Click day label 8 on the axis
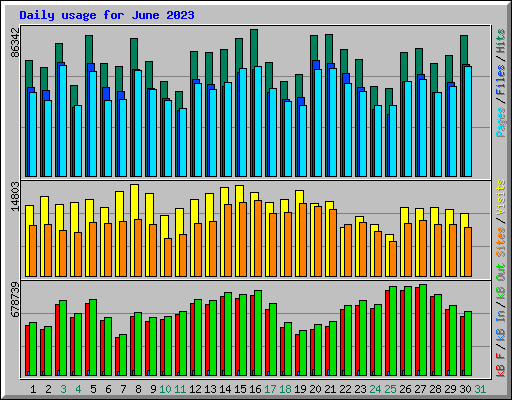The width and height of the screenshot is (512, 400). (x=138, y=389)
